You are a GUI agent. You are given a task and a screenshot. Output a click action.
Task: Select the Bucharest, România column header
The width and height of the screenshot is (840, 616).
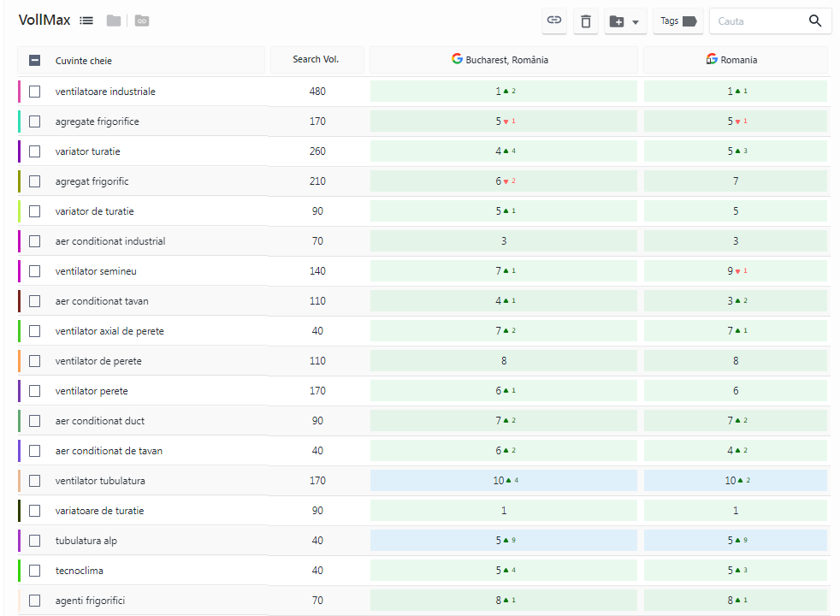click(x=502, y=59)
